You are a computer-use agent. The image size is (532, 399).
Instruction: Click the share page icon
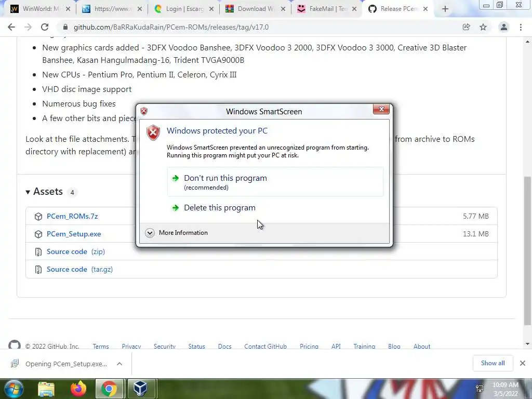pyautogui.click(x=466, y=27)
